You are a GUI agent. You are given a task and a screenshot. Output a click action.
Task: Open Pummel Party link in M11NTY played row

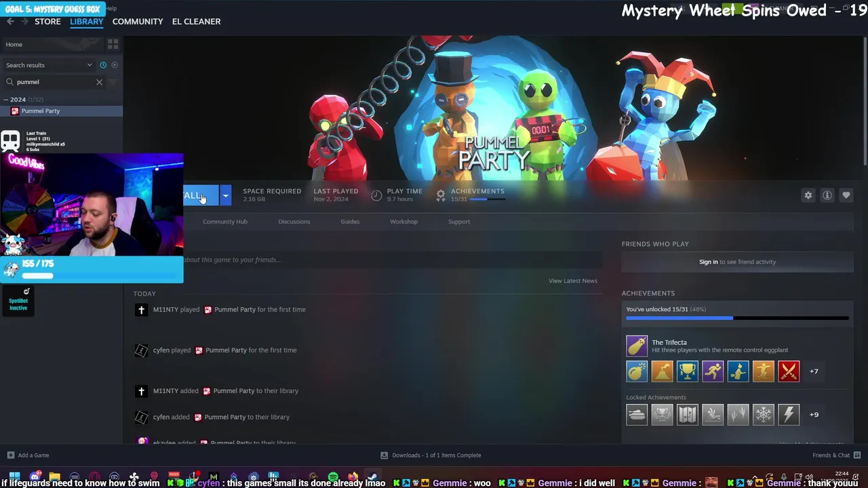pyautogui.click(x=235, y=310)
